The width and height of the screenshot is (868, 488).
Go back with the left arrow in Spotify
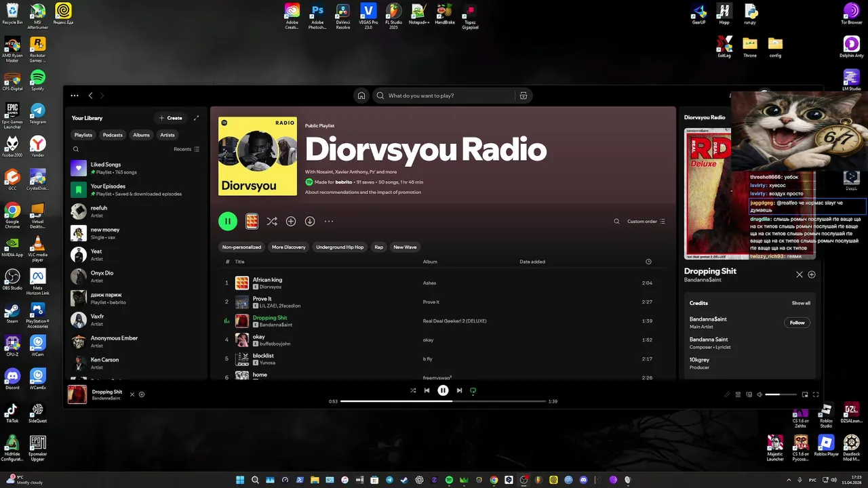pos(90,96)
